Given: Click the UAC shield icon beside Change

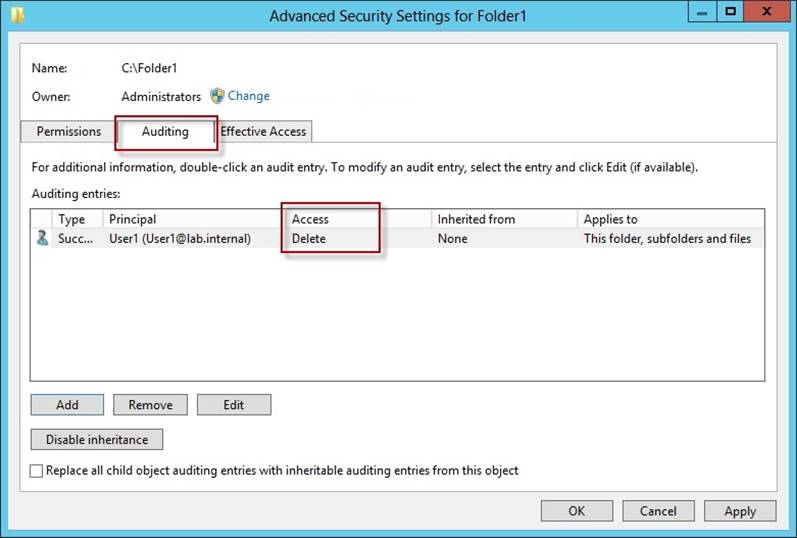Looking at the screenshot, I should (x=217, y=96).
